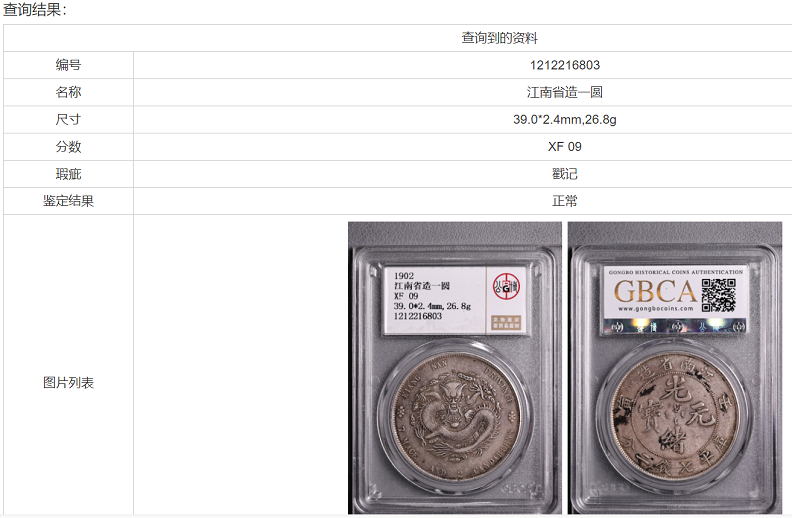This screenshot has width=792, height=518.
Task: Click the 尺寸 row label
Action: point(68,120)
